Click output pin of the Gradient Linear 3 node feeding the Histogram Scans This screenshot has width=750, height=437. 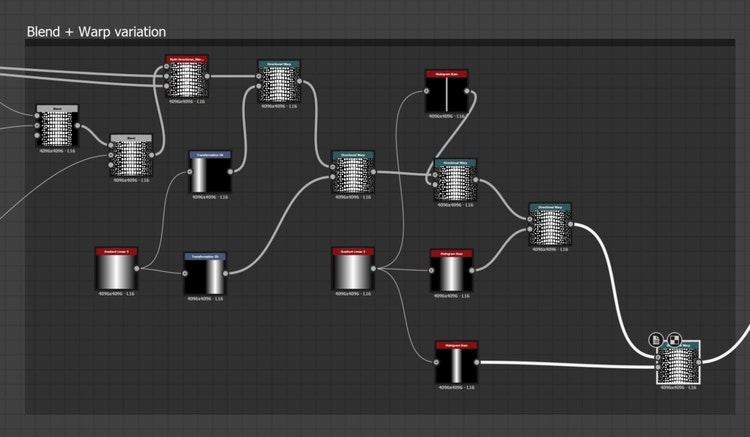tap(373, 269)
